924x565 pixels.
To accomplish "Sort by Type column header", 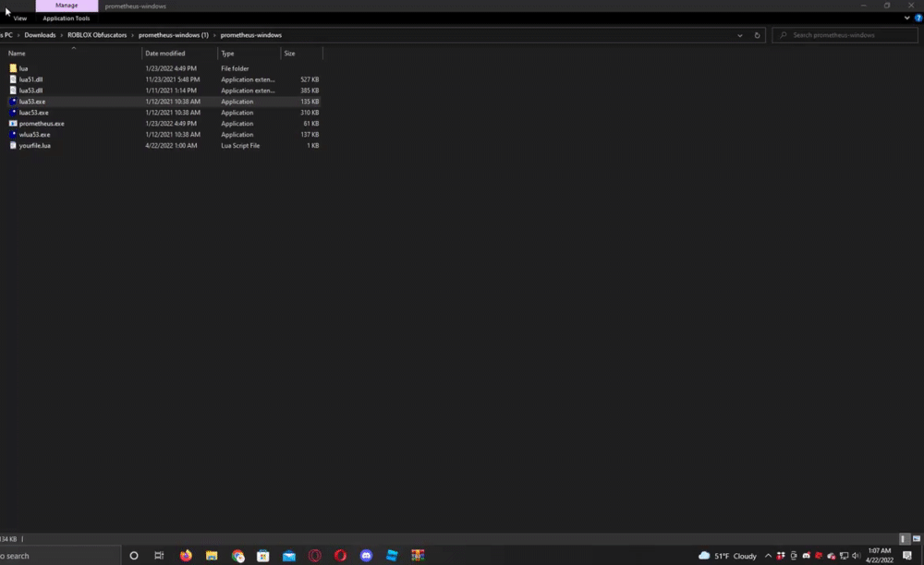I will [249, 54].
